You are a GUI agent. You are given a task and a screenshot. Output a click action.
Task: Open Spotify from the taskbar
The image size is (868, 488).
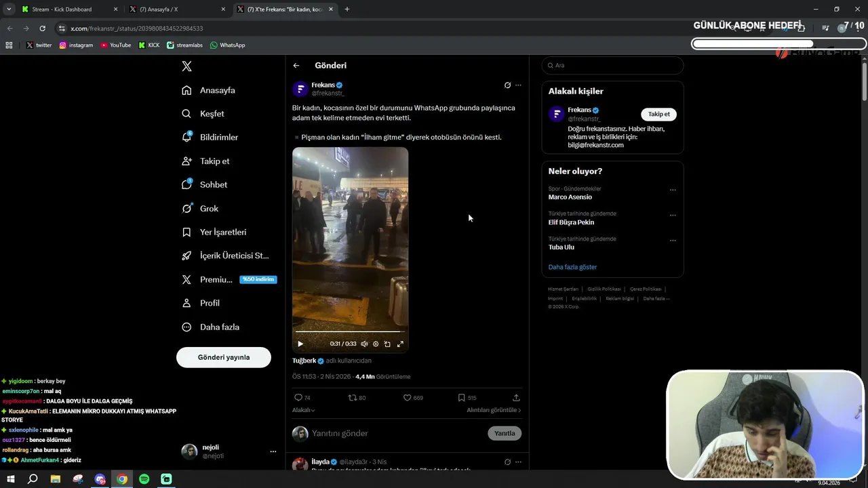point(144,479)
